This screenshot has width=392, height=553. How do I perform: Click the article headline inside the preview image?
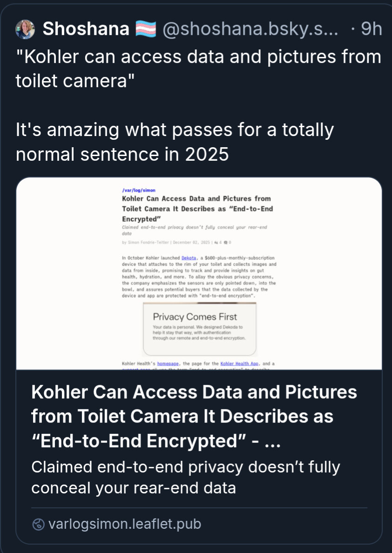[197, 208]
